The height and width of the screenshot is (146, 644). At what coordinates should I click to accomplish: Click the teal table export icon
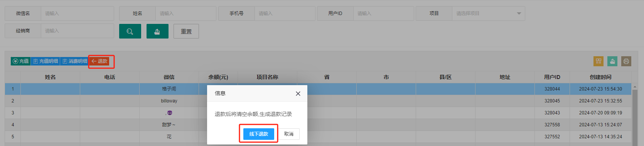[x=612, y=61]
